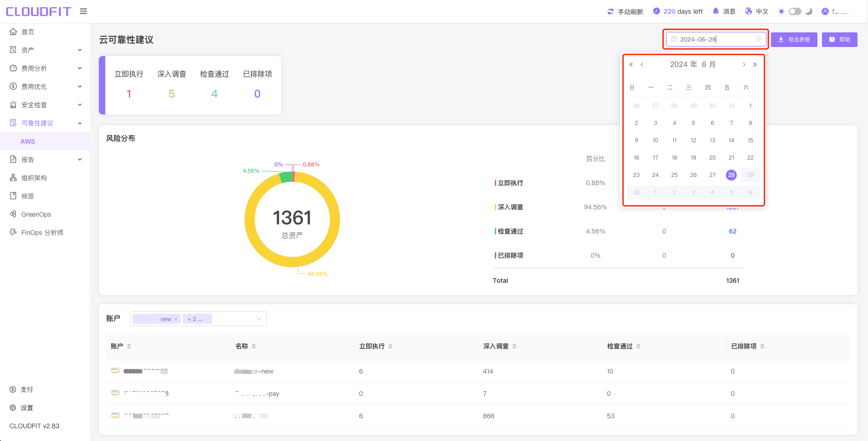Click the 866 cell in table
Image resolution: width=868 pixels, height=441 pixels.
(488, 416)
